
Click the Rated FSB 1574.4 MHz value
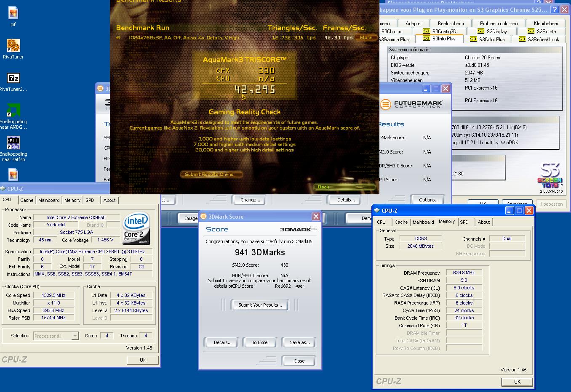click(x=53, y=318)
